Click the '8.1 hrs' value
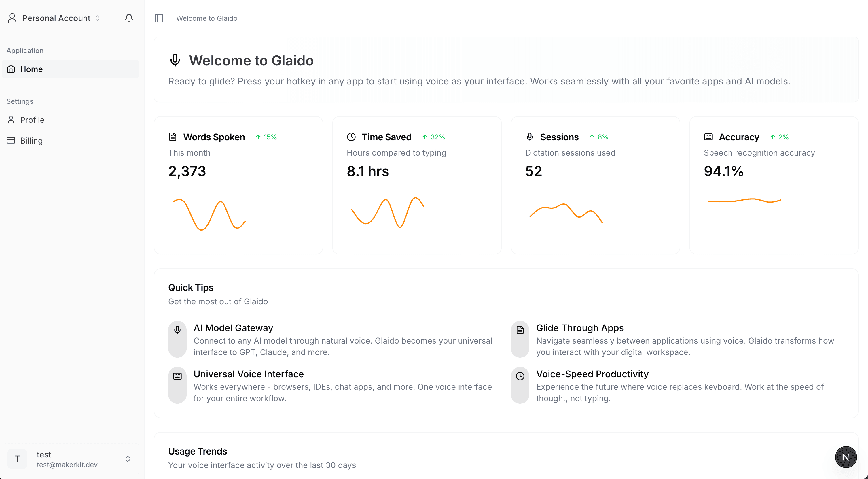This screenshot has height=479, width=868. tap(368, 171)
